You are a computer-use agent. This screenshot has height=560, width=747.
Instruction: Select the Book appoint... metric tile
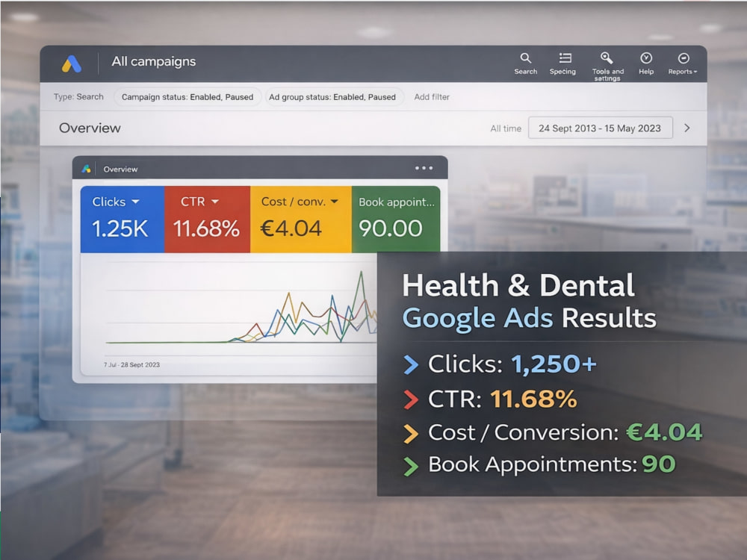pos(396,219)
